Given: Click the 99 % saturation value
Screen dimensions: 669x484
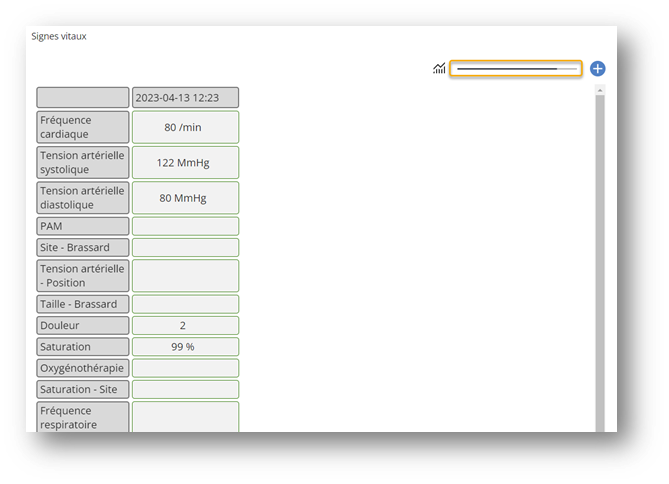Looking at the screenshot, I should point(185,347).
